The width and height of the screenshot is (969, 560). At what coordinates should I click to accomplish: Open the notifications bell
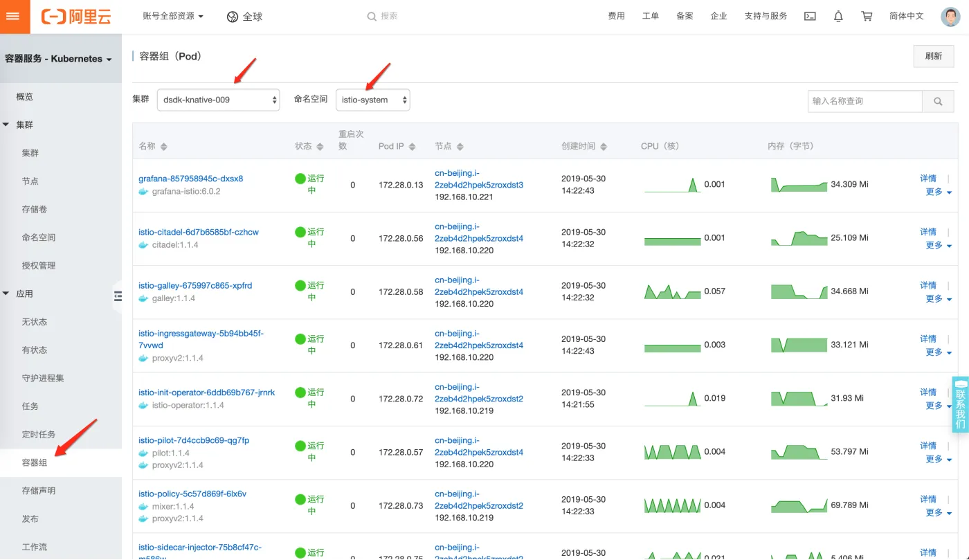pyautogui.click(x=838, y=16)
